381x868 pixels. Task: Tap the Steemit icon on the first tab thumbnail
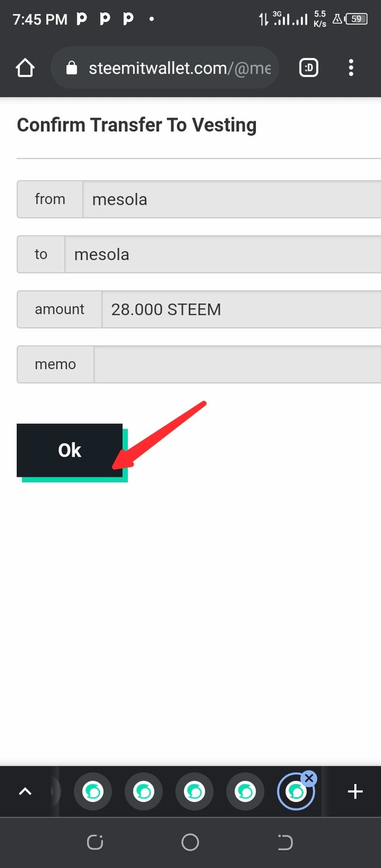[x=93, y=791]
